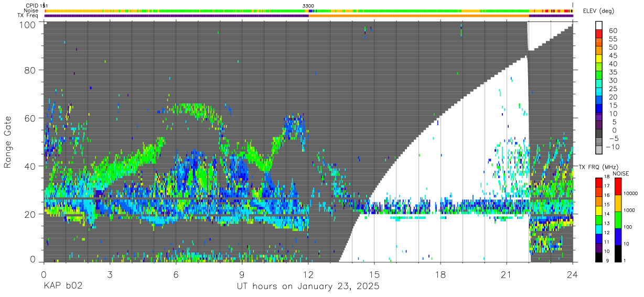Screen dimensions: 644x297
Task: Click the TX FRQ legend tick label '9'
Action: (x=608, y=261)
